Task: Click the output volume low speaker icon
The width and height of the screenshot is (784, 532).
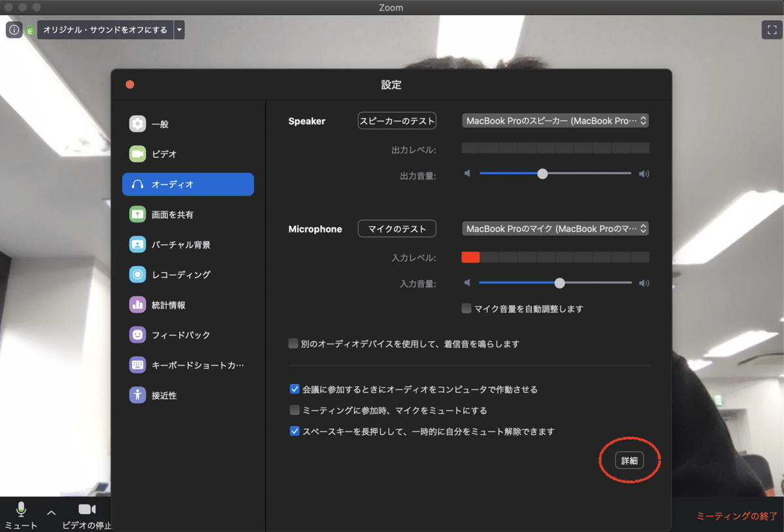Action: coord(467,174)
